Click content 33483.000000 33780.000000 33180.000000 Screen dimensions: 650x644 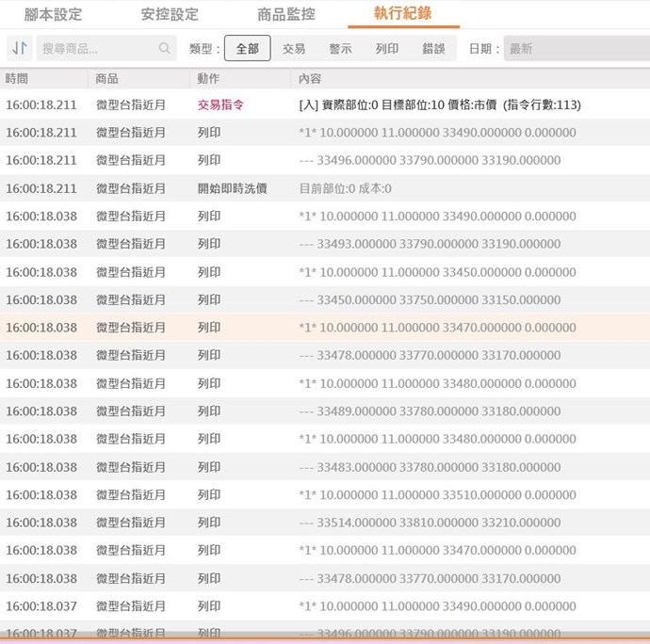click(x=430, y=467)
